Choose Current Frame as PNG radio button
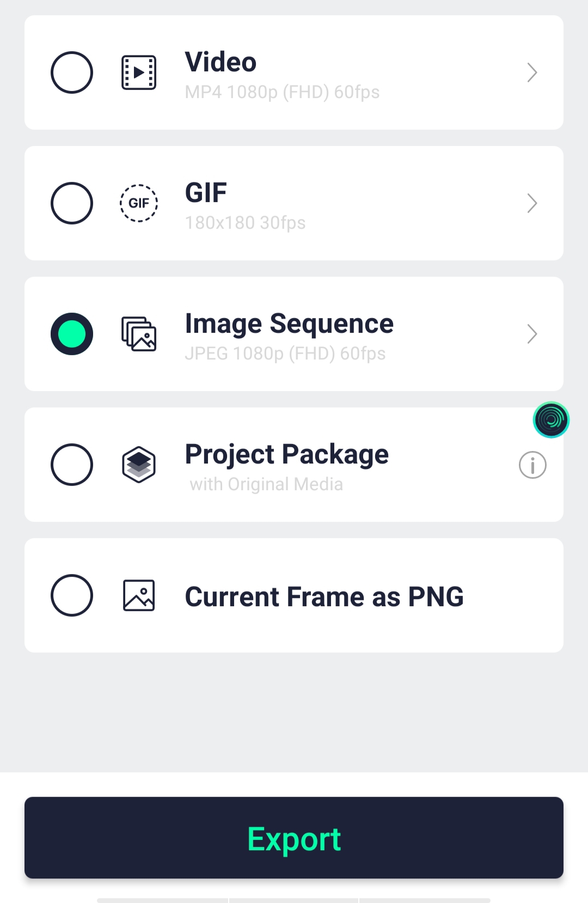Screen dimensions: 588x903 tap(72, 595)
